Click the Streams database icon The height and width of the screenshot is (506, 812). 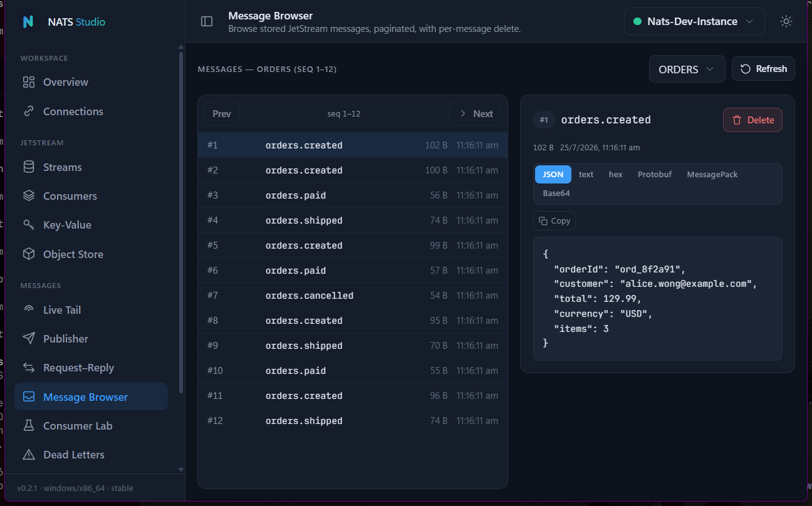click(x=28, y=167)
